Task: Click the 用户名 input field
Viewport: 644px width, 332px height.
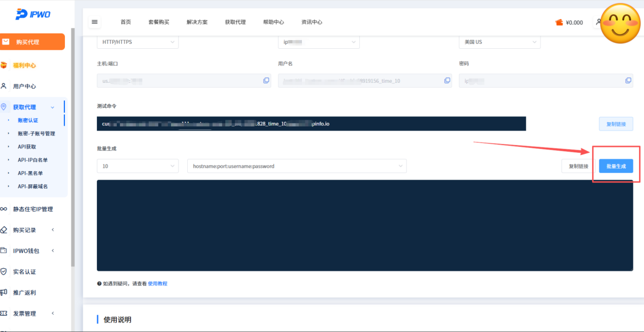Action: point(365,81)
